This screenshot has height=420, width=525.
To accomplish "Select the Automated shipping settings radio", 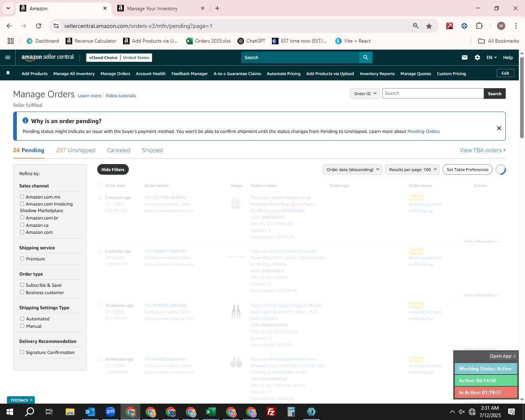I will (x=22, y=318).
